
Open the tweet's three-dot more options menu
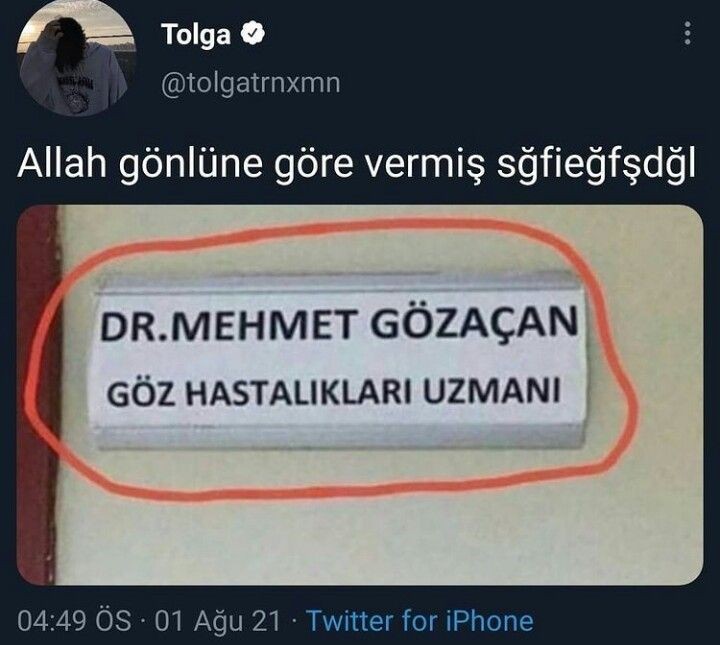click(687, 33)
